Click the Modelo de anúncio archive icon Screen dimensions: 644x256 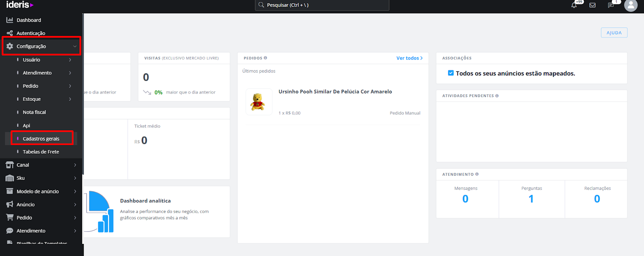(x=10, y=191)
